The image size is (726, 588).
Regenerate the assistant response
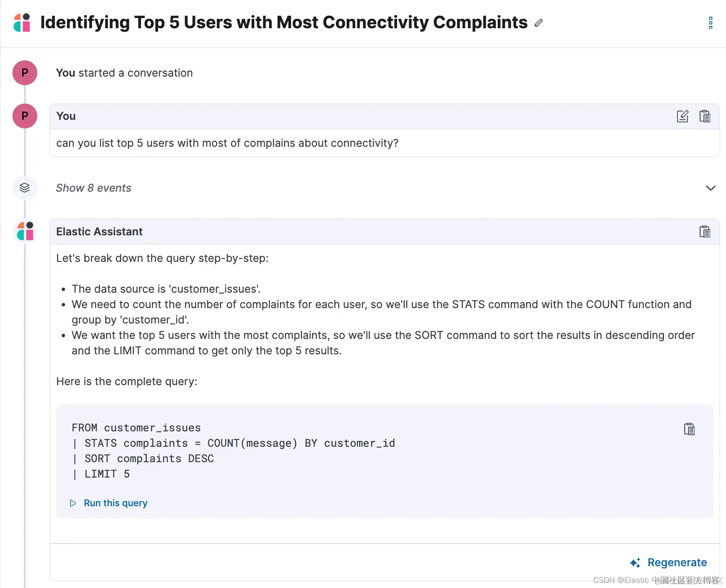(677, 563)
